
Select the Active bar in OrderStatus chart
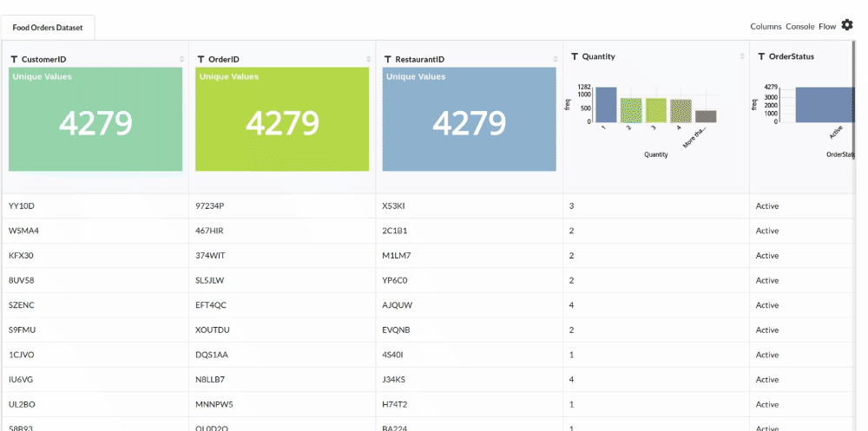[x=825, y=105]
